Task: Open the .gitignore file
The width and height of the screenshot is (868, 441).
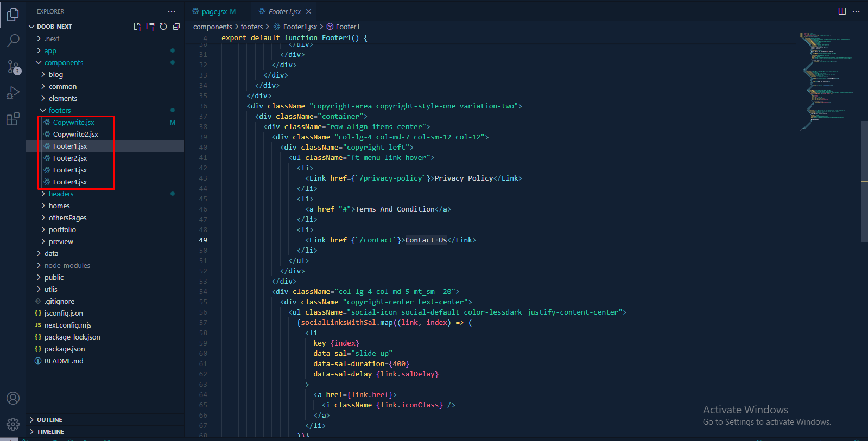Action: tap(105, 301)
